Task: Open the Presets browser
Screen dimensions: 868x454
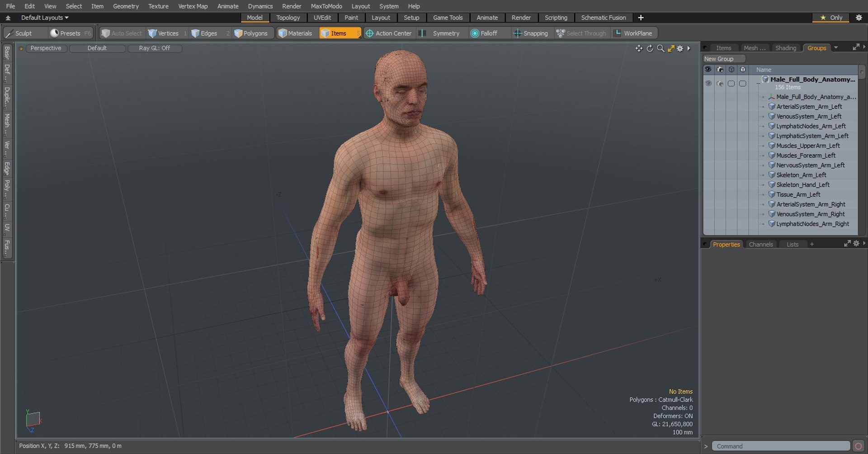Action: coord(70,33)
